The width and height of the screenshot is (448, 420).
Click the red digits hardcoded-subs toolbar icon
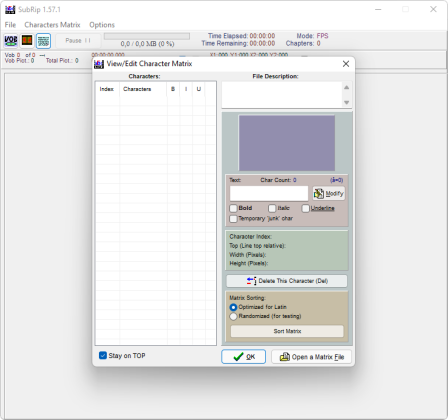tap(27, 41)
